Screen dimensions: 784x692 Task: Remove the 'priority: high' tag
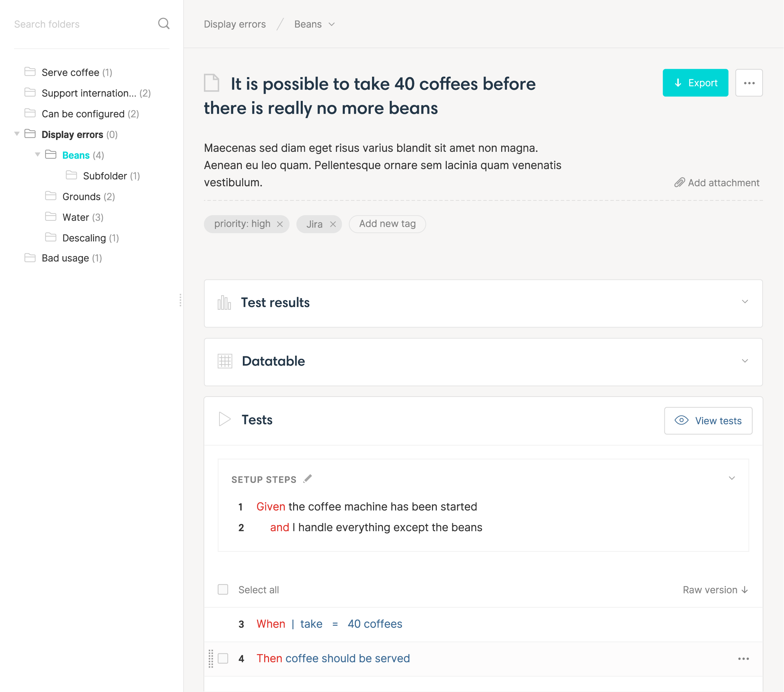(x=280, y=224)
